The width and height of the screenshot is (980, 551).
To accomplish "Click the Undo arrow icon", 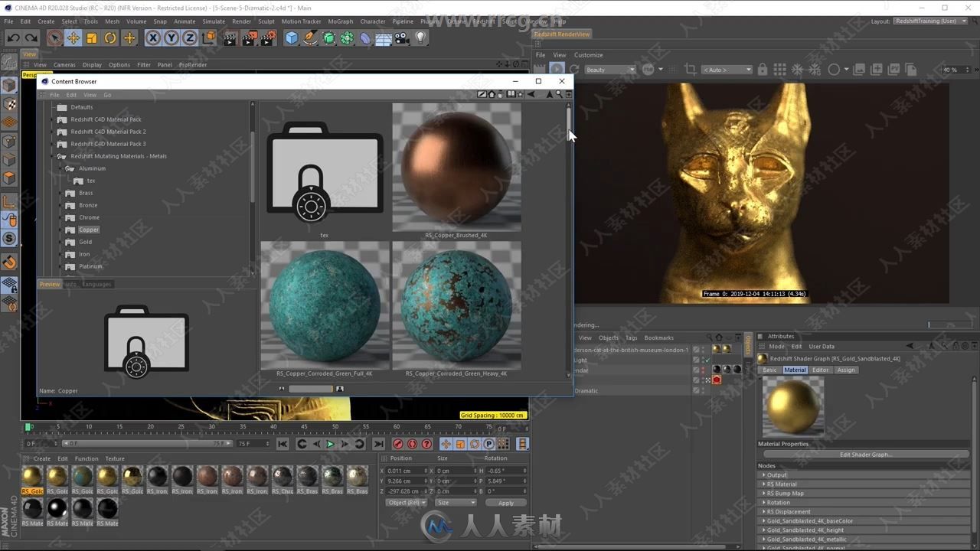I will click(x=14, y=38).
